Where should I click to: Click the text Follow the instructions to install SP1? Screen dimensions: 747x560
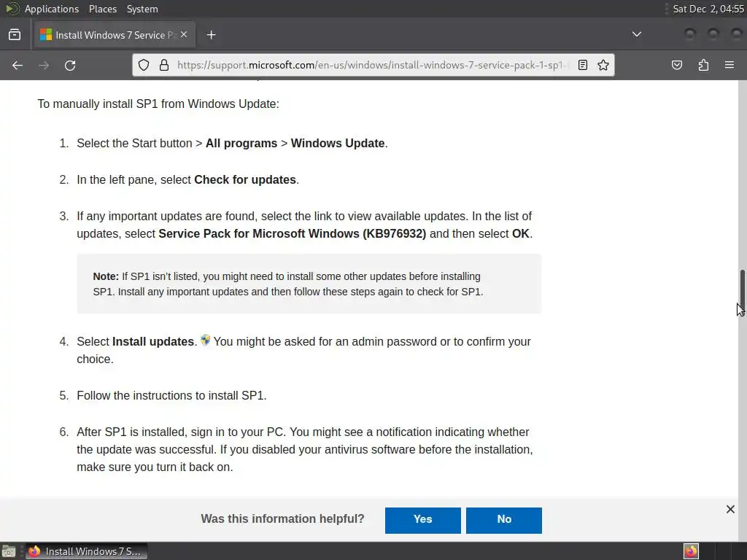click(x=171, y=395)
